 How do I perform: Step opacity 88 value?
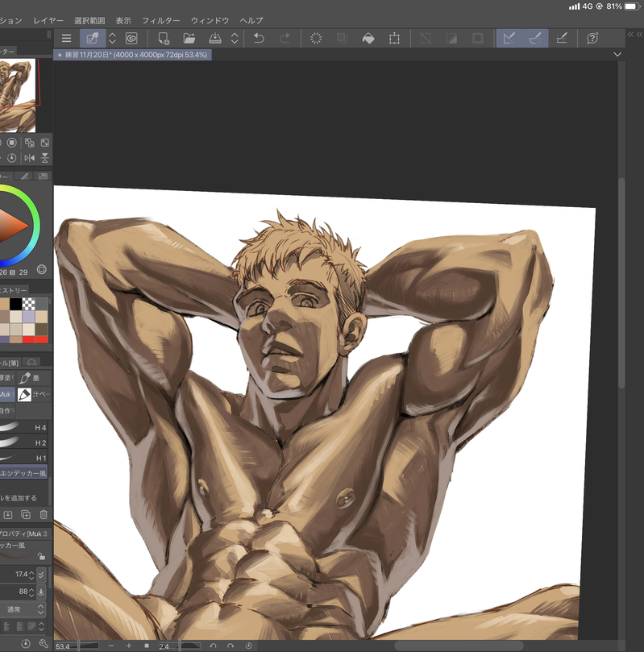[31, 592]
